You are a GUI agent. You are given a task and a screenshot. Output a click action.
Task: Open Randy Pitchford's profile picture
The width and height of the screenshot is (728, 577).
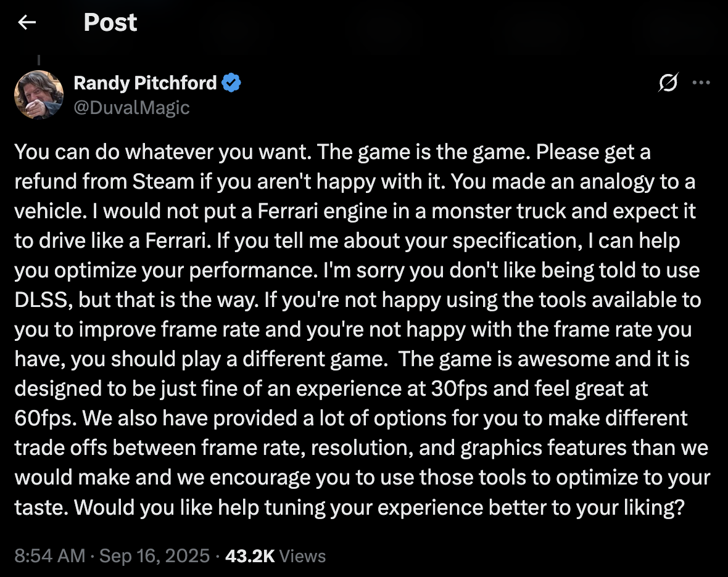39,94
